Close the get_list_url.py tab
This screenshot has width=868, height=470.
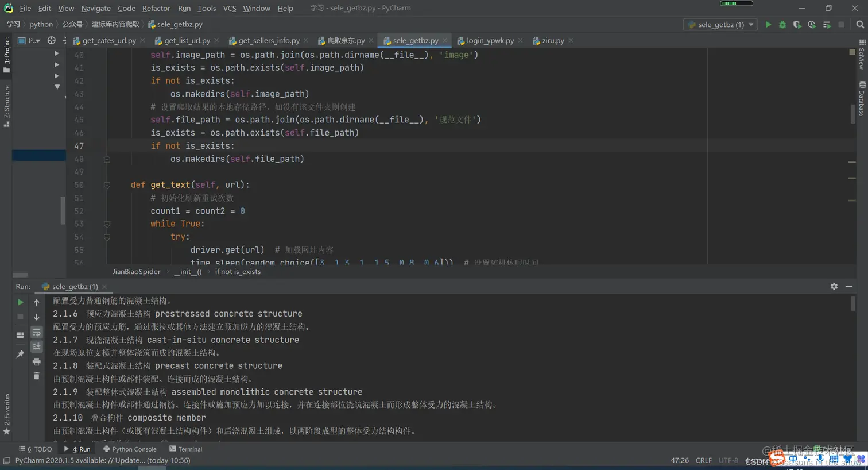216,41
